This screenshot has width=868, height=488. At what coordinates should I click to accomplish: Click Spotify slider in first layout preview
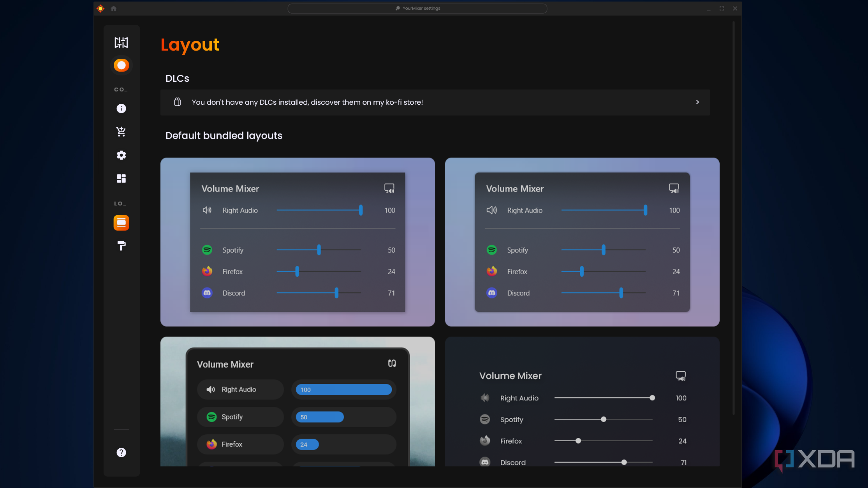(x=319, y=250)
